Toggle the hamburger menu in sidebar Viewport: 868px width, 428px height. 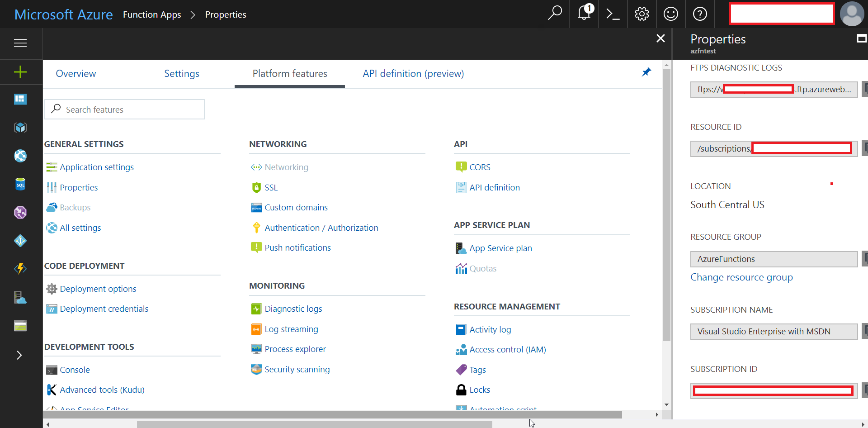pyautogui.click(x=20, y=43)
